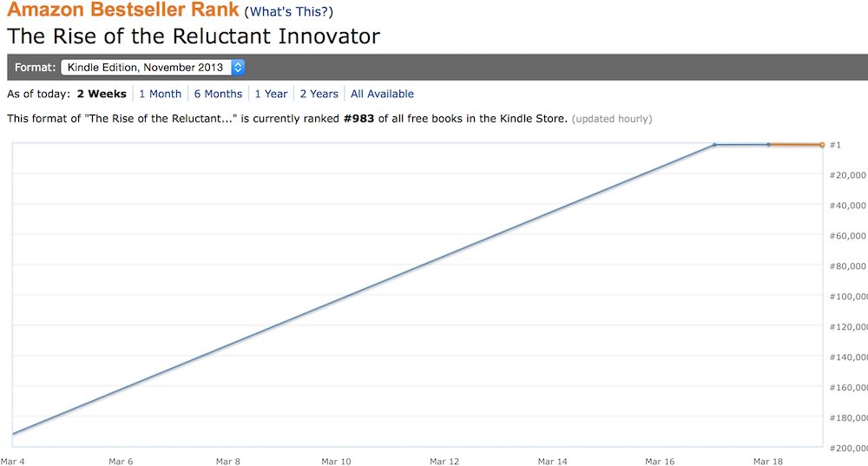Open the What's This? link
This screenshot has height=466, width=868.
tap(288, 11)
